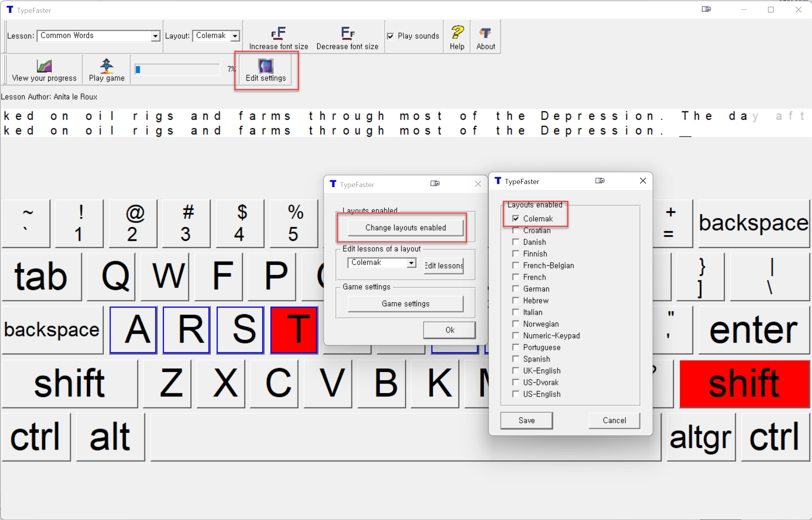Screen dimensions: 812x520
Task: Open View your progress chart icon
Action: (x=44, y=66)
